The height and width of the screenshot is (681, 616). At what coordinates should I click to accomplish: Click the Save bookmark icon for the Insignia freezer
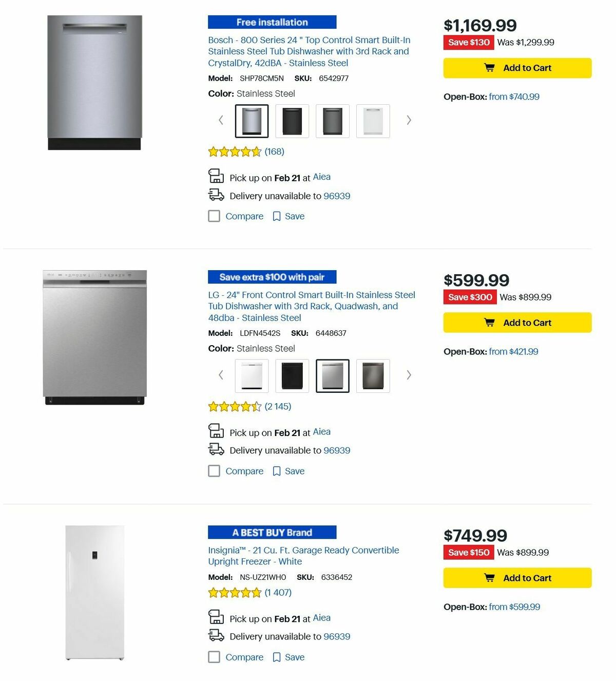click(x=277, y=657)
